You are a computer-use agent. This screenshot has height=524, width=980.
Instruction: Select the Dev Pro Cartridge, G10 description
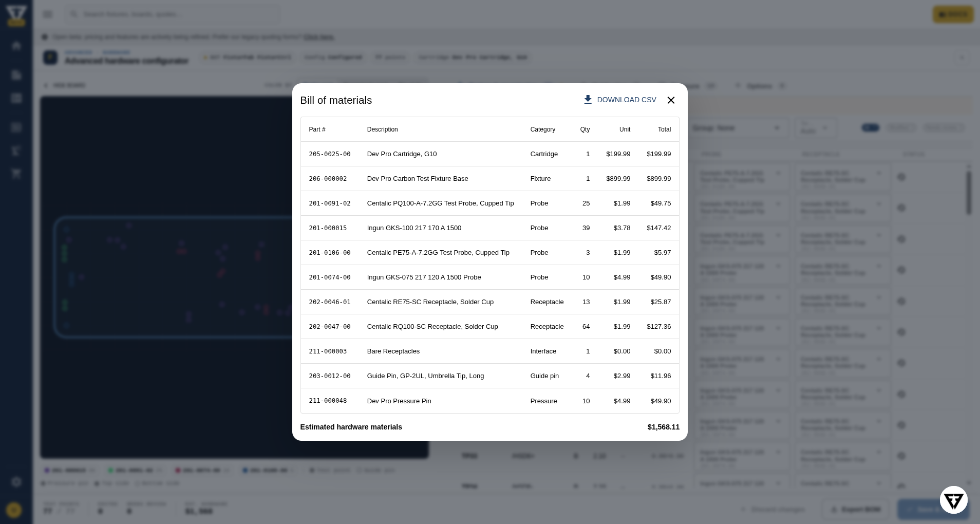402,154
